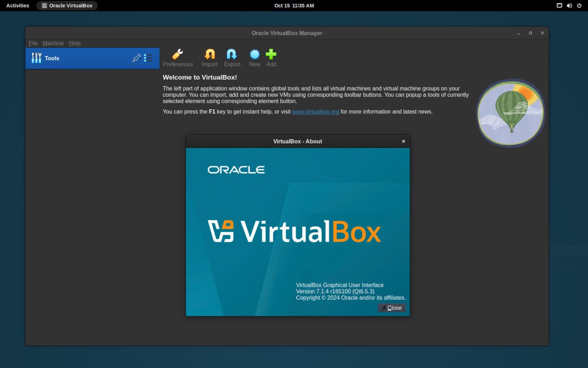This screenshot has height=368, width=588.
Task: Export a virtual machine via Export icon
Action: pyautogui.click(x=232, y=58)
